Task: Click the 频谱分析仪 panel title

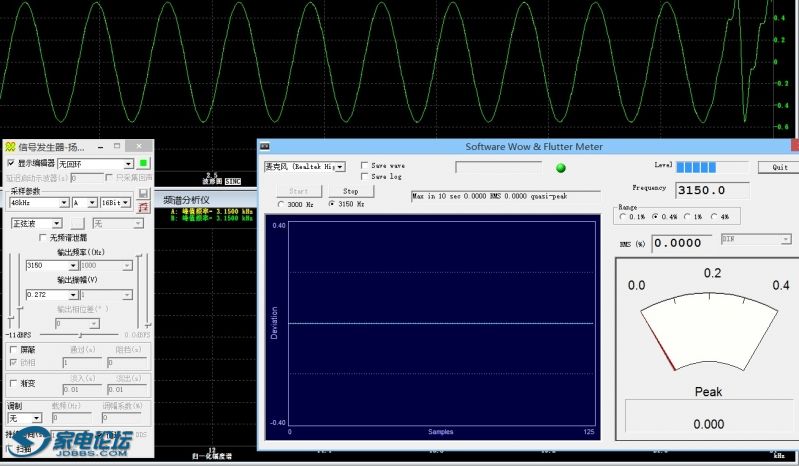Action: pyautogui.click(x=187, y=200)
